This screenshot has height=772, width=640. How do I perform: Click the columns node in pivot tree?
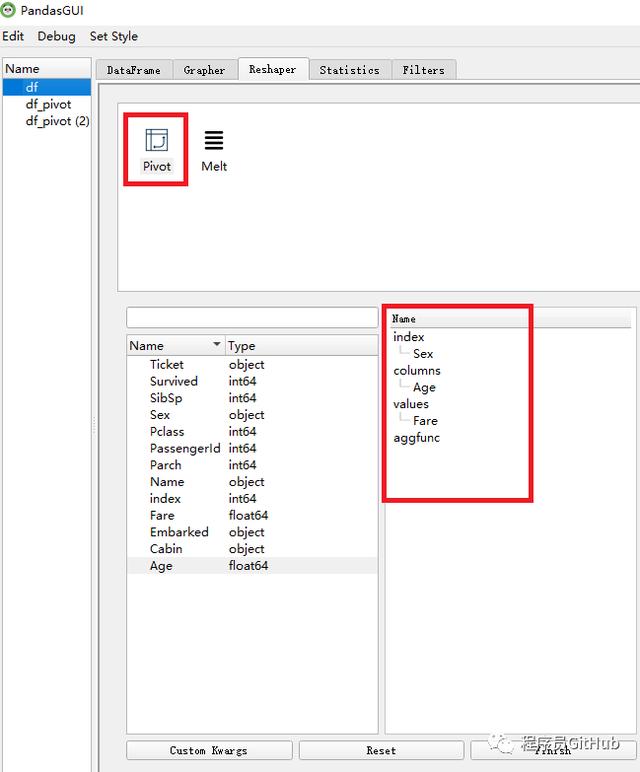click(x=417, y=371)
